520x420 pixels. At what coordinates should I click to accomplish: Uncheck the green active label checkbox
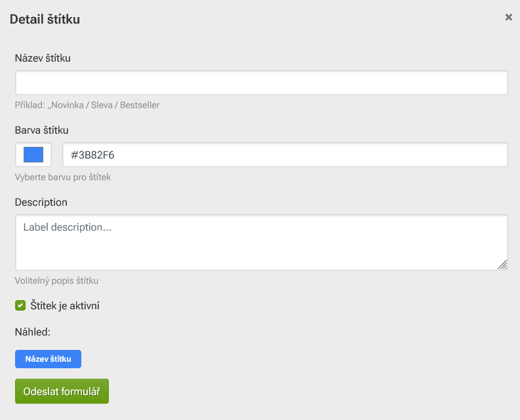tap(20, 305)
